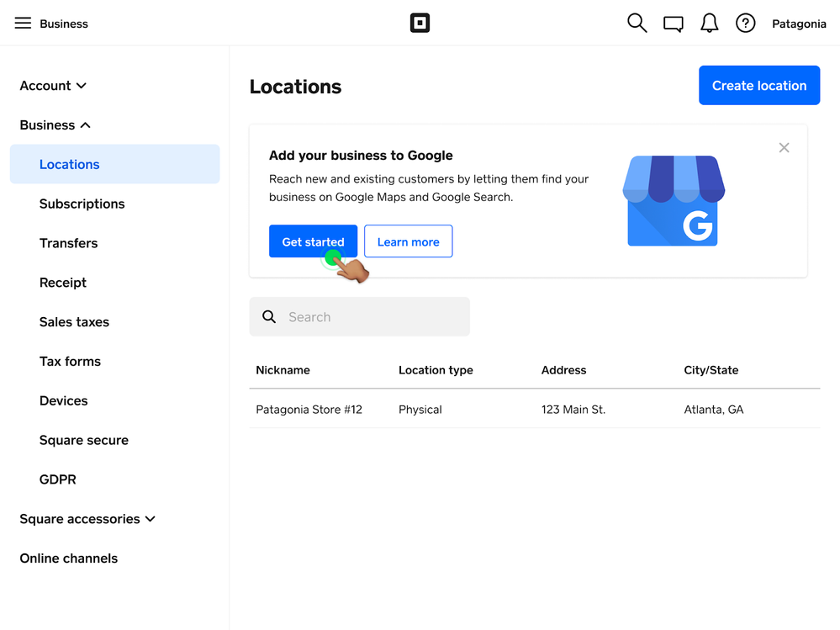
Task: Collapse the Business section
Action: [x=55, y=125]
